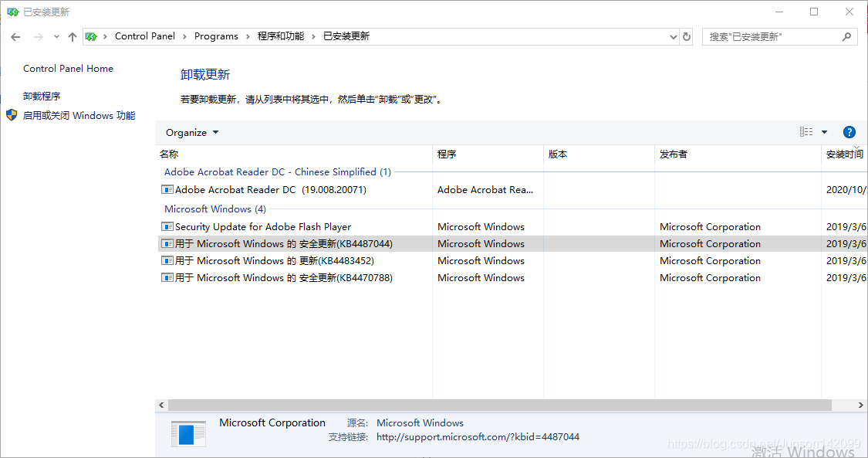Click the Adobe Acrobat Rea... program cell
The height and width of the screenshot is (458, 868).
click(x=485, y=190)
